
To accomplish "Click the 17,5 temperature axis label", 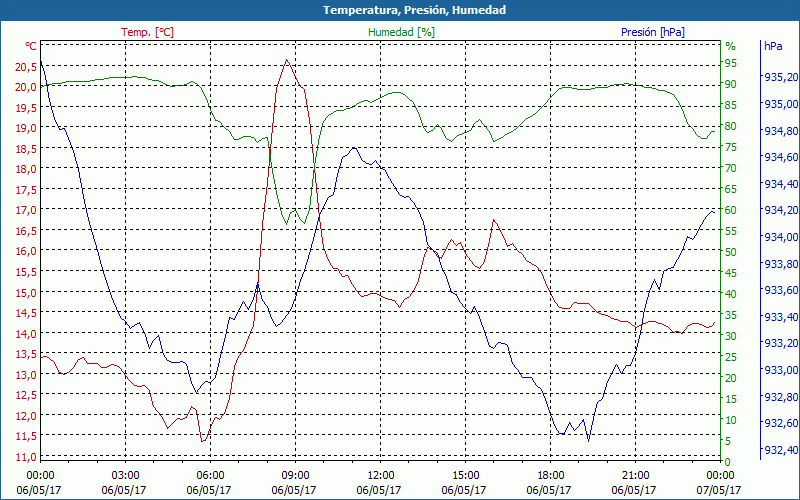I will point(27,190).
